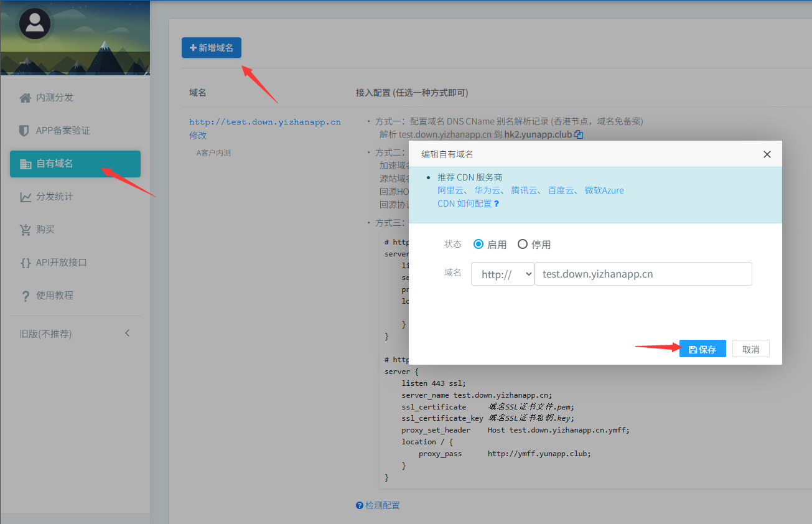Click the curly braces API开放接口 icon
The height and width of the screenshot is (524, 812).
[x=25, y=263]
